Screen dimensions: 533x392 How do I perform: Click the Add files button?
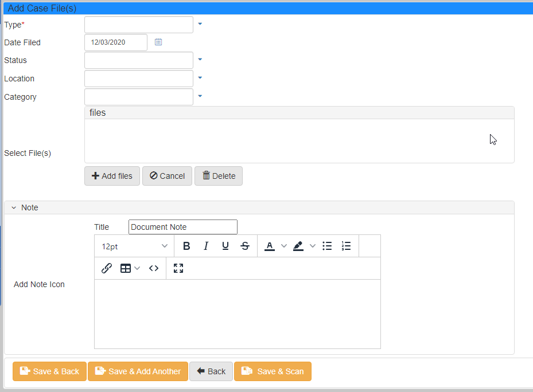coord(112,176)
